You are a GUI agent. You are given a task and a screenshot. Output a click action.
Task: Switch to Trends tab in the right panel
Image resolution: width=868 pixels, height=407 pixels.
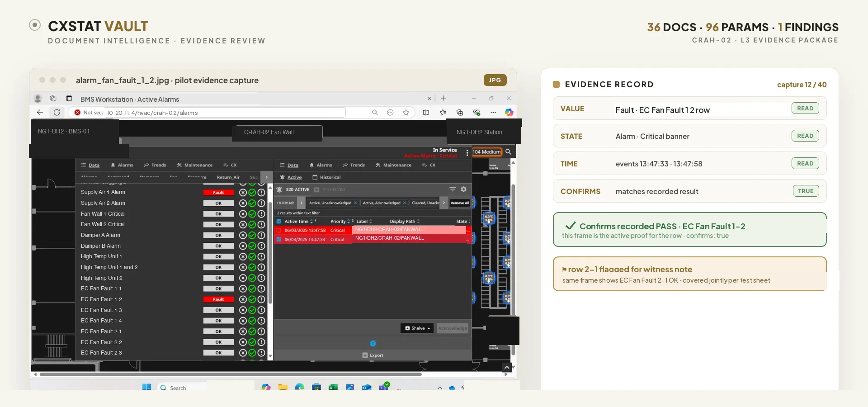pyautogui.click(x=354, y=165)
